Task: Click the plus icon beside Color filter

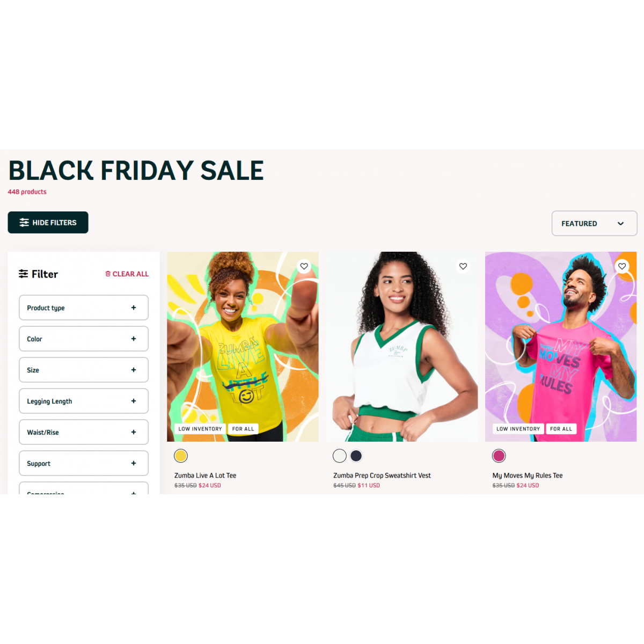Action: pos(134,339)
